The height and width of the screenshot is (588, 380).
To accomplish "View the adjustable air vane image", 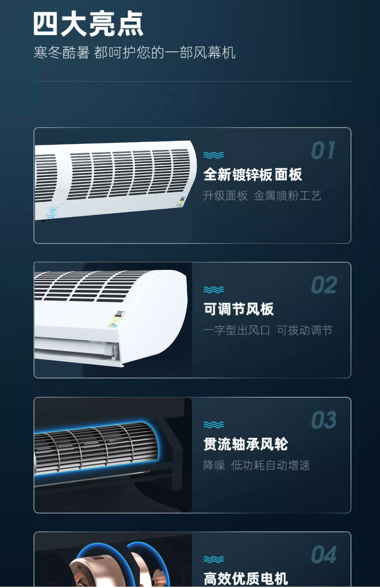I will click(113, 320).
